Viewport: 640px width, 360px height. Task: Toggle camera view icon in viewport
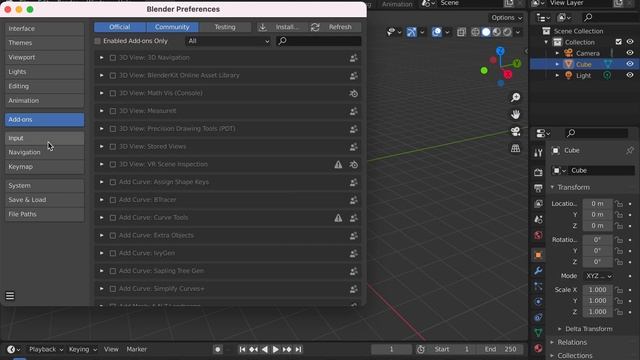point(516,131)
